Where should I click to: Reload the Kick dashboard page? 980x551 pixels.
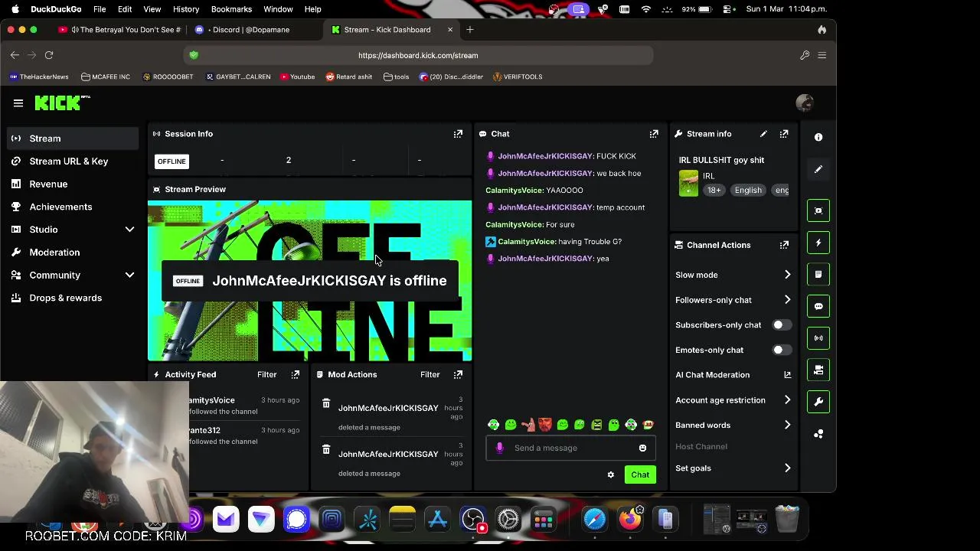point(49,55)
